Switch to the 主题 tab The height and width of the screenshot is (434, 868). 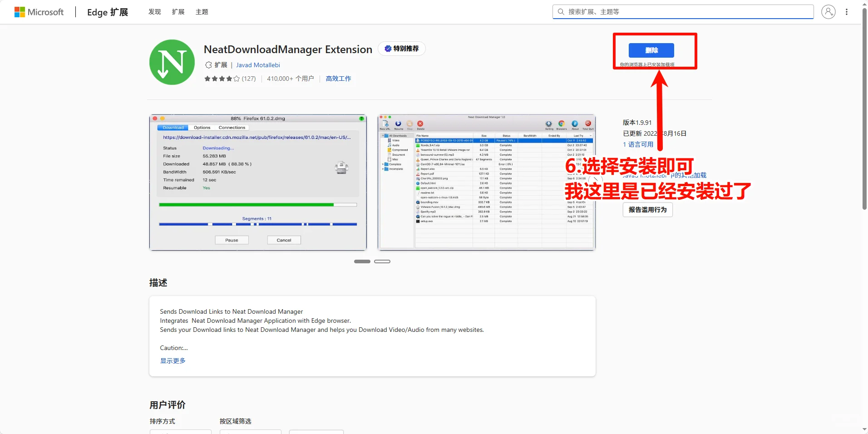(x=202, y=12)
